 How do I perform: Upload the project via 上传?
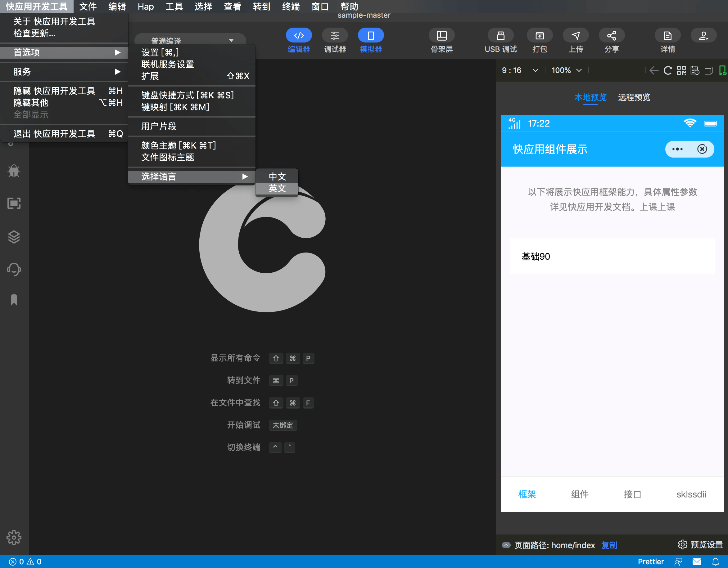(576, 41)
